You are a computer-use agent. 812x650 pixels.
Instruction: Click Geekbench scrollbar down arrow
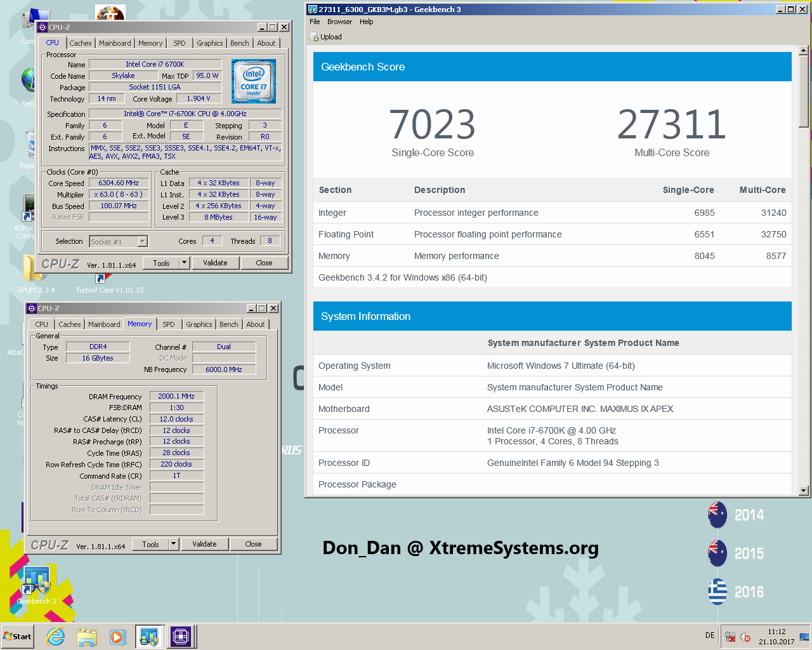coord(804,490)
